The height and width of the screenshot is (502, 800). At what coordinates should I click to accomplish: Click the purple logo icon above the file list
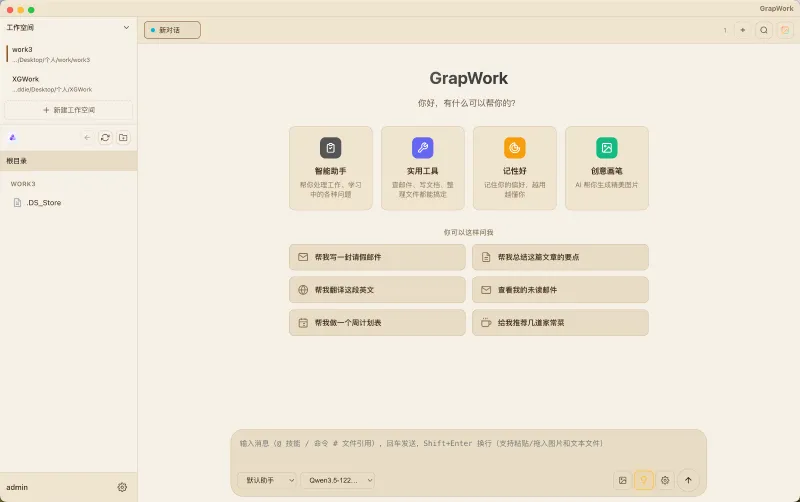click(13, 137)
